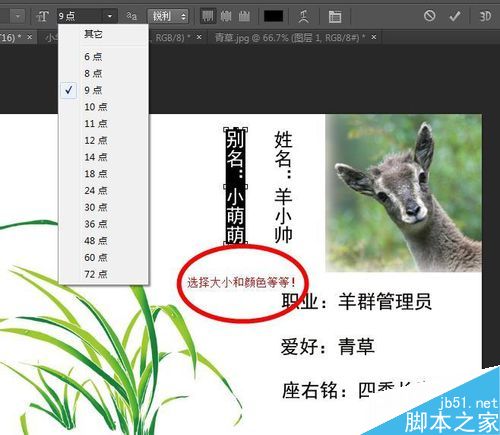The image size is (500, 435).
Task: Cancel current text edits icon
Action: [x=429, y=16]
